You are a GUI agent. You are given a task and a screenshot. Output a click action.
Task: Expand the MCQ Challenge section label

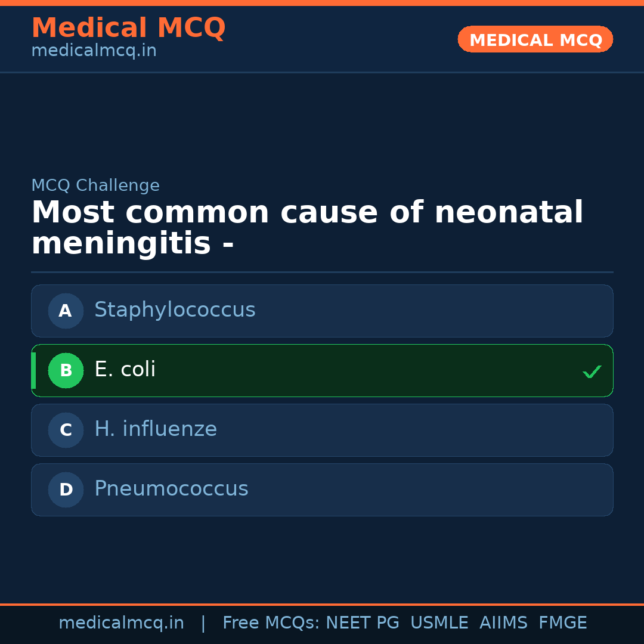click(95, 185)
